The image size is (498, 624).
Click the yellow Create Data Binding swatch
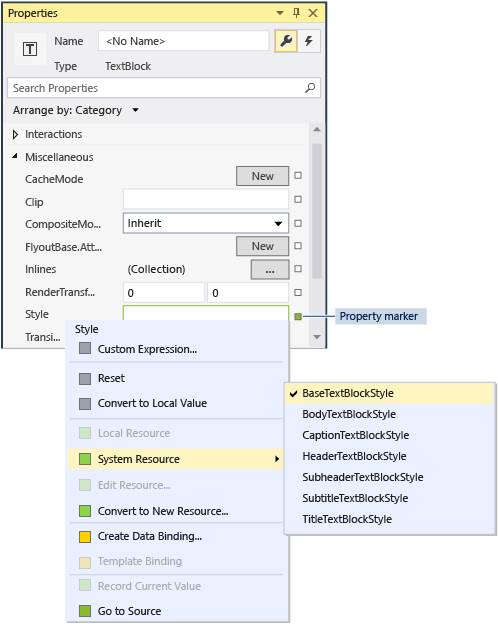coord(85,537)
